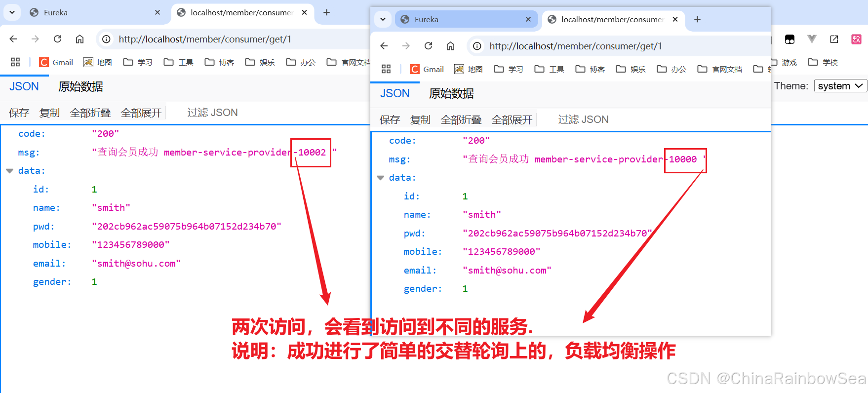Collapse the data node in the front window
This screenshot has height=393, width=868.
tap(380, 178)
